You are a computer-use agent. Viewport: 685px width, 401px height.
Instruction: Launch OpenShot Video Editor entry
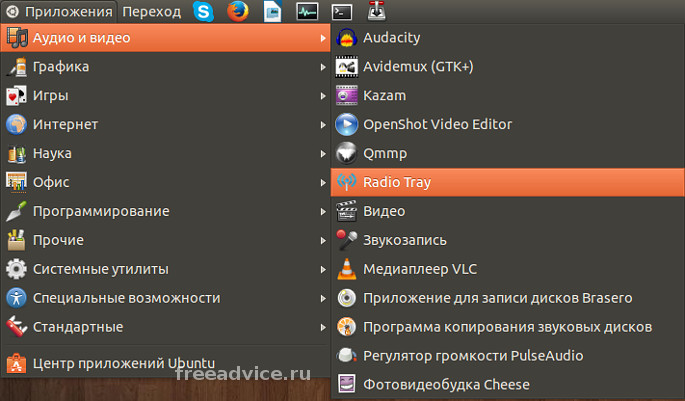click(508, 124)
